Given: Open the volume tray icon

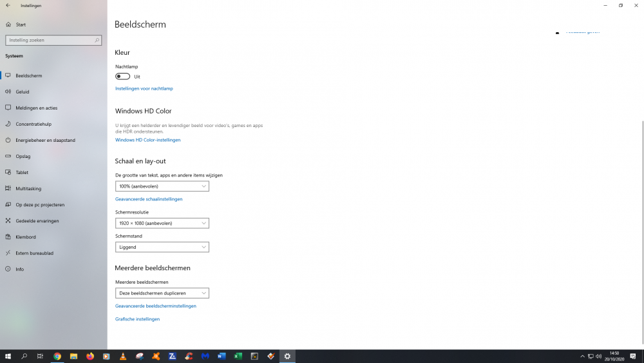Looking at the screenshot, I should tap(598, 356).
